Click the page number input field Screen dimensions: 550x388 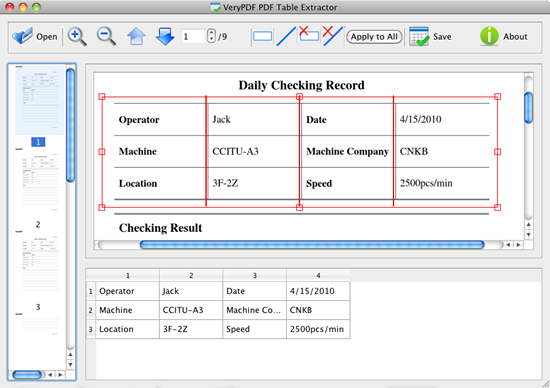point(193,36)
